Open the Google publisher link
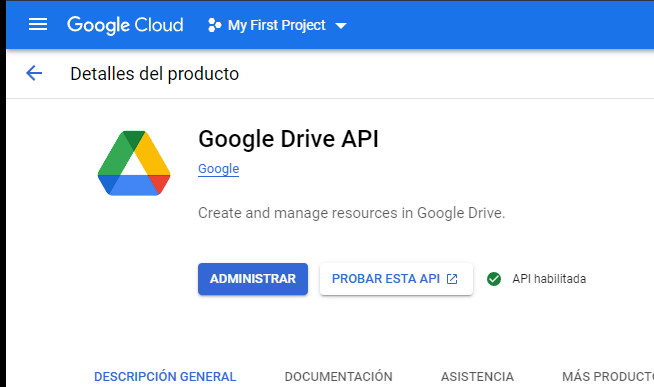 click(x=219, y=168)
